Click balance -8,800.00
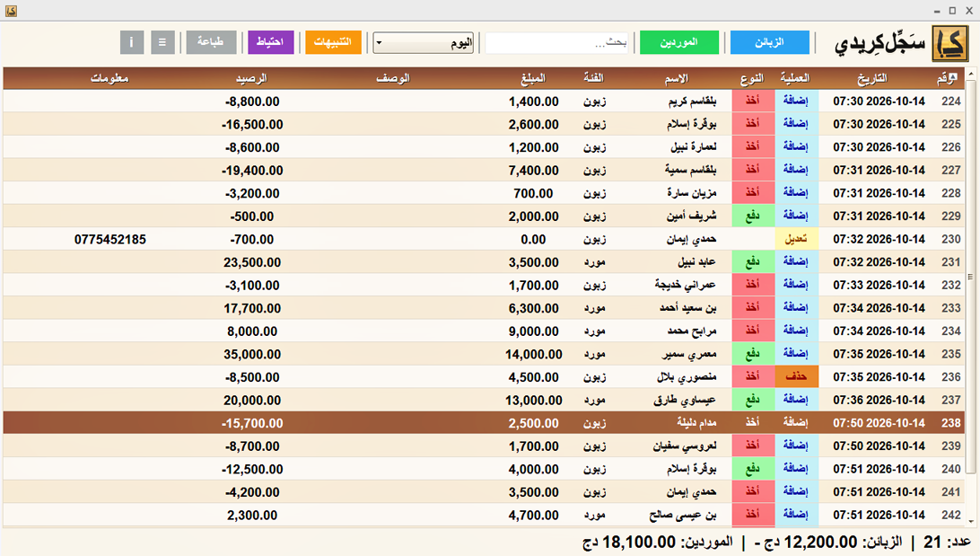Screen dimensions: 980x556 252,101
